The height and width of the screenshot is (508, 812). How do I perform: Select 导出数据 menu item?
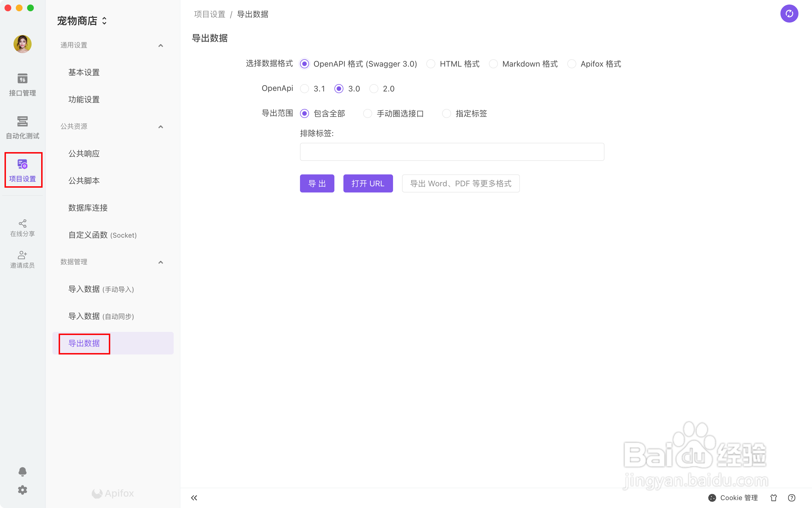113,343
